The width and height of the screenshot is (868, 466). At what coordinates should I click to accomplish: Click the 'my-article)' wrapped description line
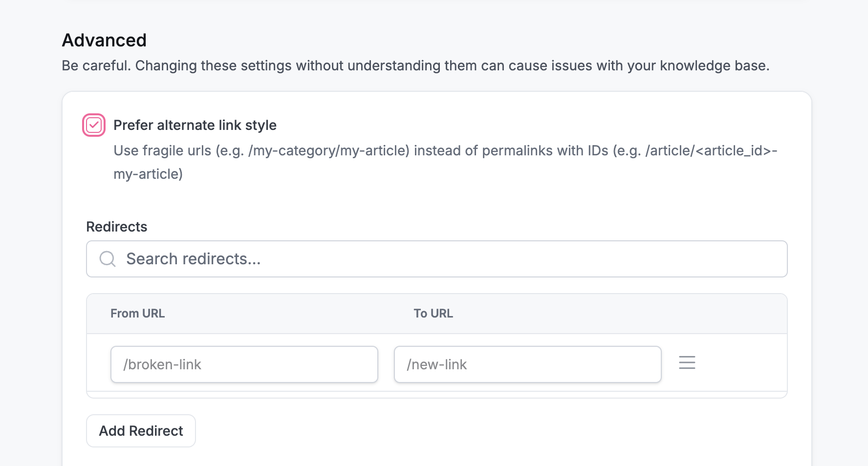pyautogui.click(x=148, y=174)
